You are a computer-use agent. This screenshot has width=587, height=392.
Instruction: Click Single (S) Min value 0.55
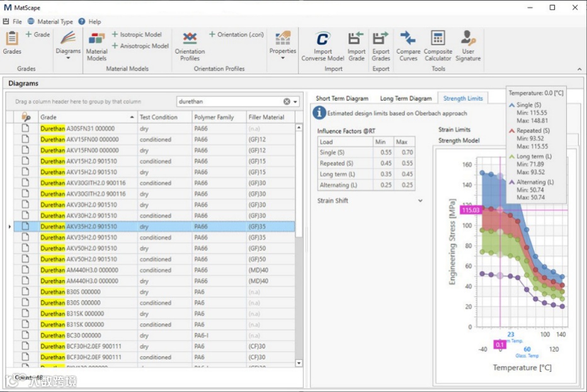[x=385, y=152]
